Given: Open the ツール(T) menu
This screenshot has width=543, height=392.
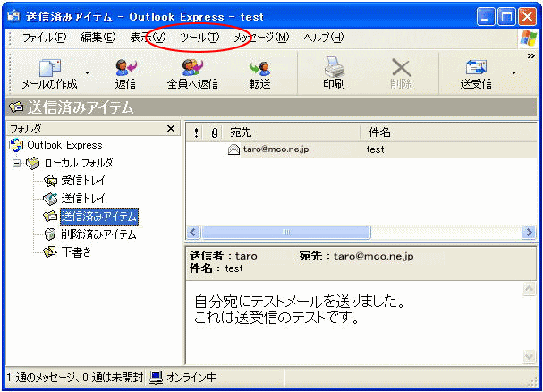Looking at the screenshot, I should 199,38.
